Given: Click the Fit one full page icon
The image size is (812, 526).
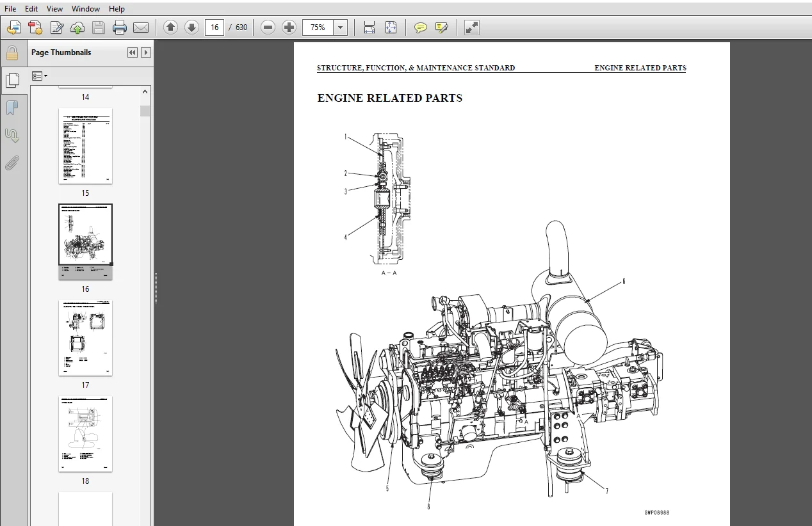Looking at the screenshot, I should (x=391, y=28).
